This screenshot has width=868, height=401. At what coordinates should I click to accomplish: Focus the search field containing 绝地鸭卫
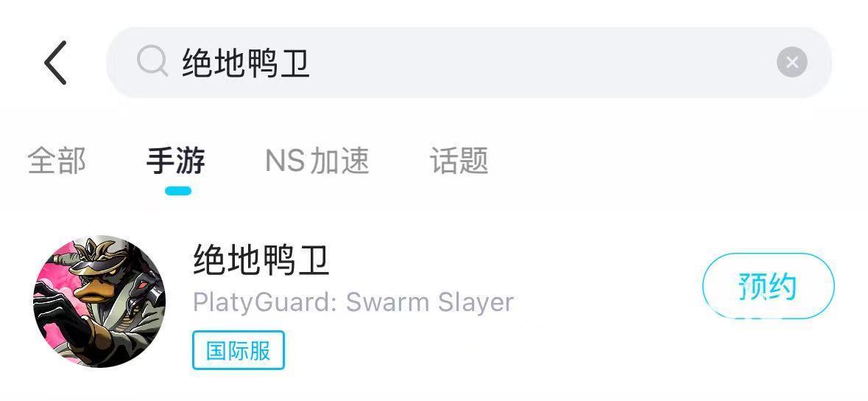click(469, 63)
